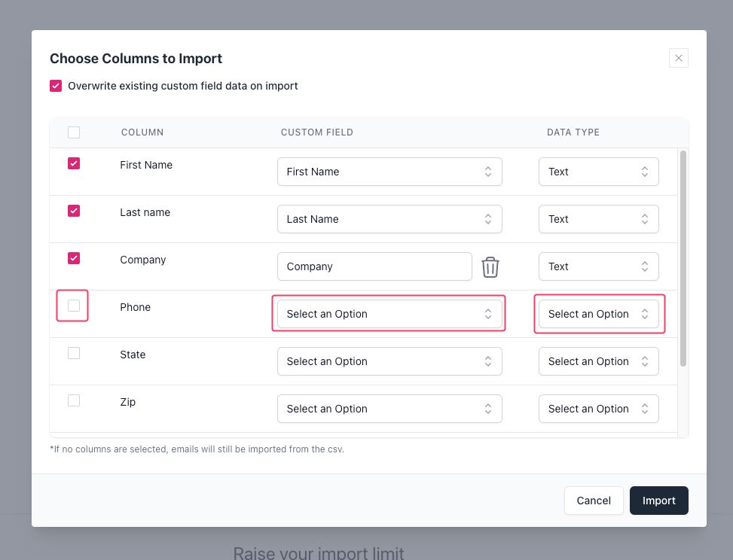Open the Last Name custom field dropdown
This screenshot has height=560, width=733.
(389, 219)
